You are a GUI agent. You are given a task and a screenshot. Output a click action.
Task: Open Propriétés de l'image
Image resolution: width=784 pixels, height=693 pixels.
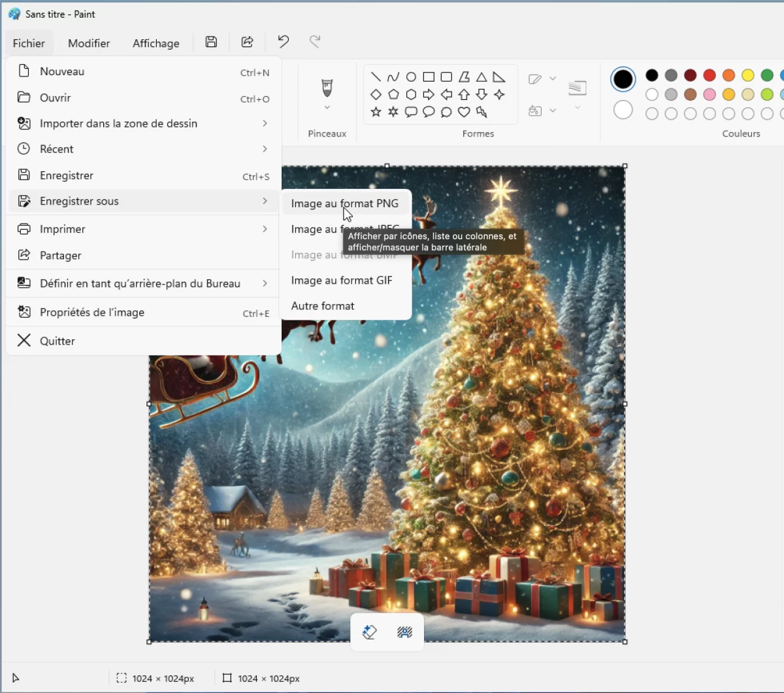point(143,312)
